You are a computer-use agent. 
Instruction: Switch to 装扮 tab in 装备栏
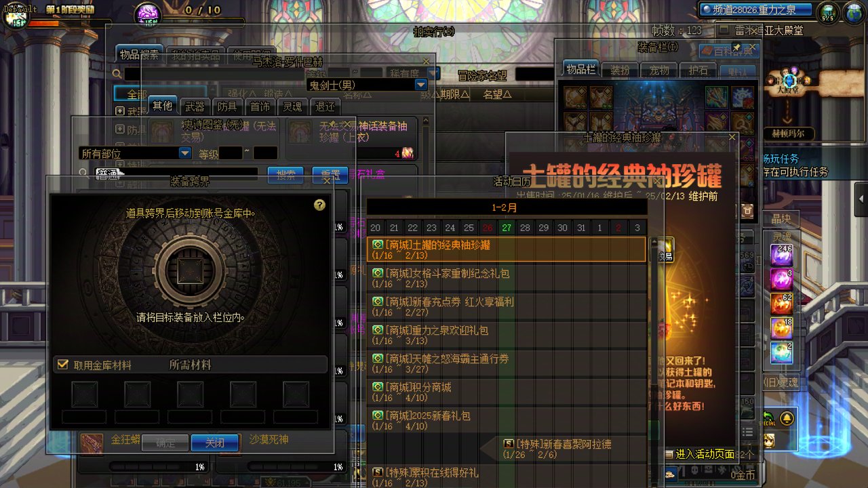[620, 70]
